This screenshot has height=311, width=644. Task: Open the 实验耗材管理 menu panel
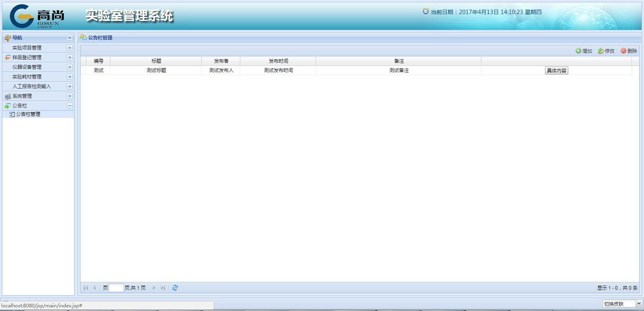[x=27, y=77]
